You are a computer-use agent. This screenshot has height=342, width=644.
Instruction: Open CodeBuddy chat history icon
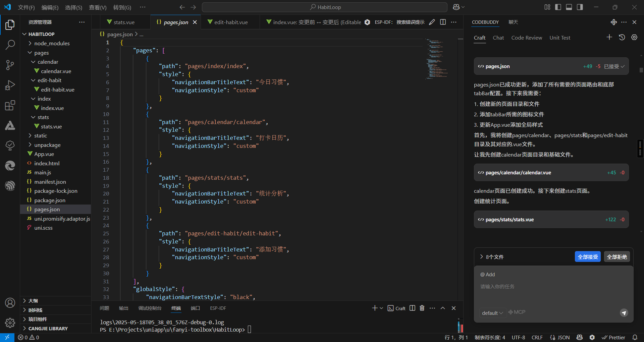coord(622,37)
